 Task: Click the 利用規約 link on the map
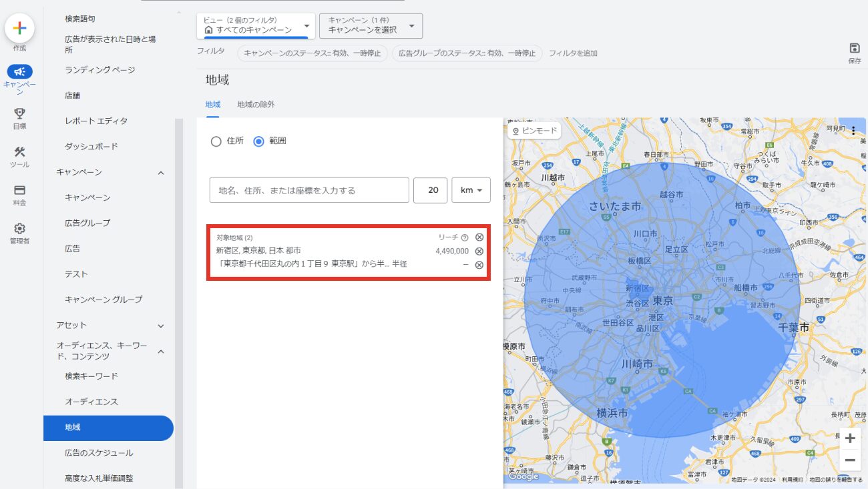click(793, 479)
